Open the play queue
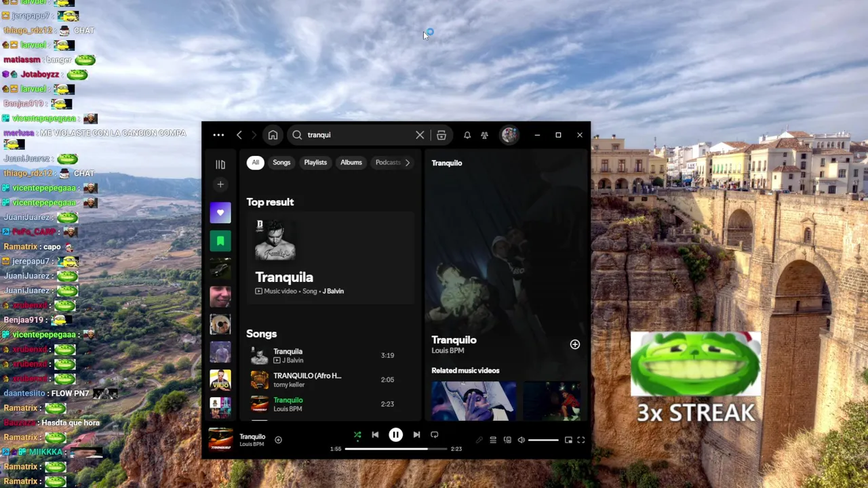 [493, 441]
